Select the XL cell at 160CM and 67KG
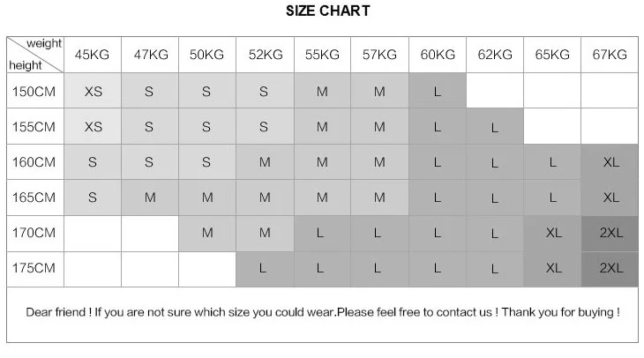The height and width of the screenshot is (358, 644). coord(610,162)
